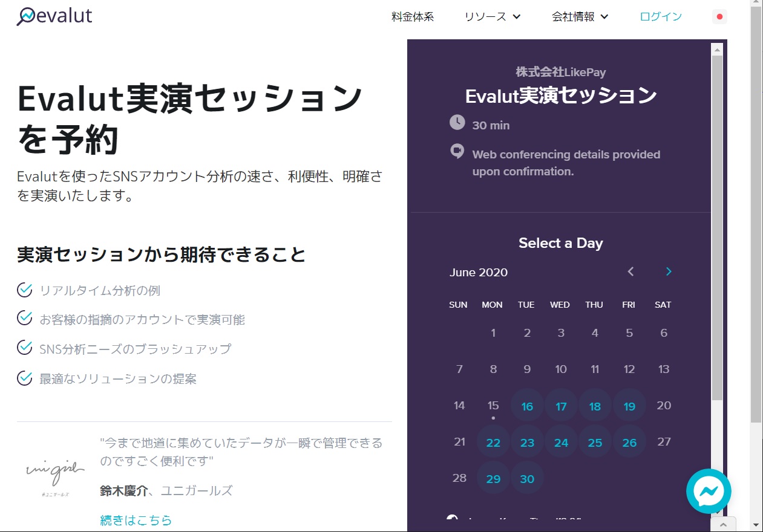Click the web conferencing camera icon
763x532 pixels.
point(457,151)
